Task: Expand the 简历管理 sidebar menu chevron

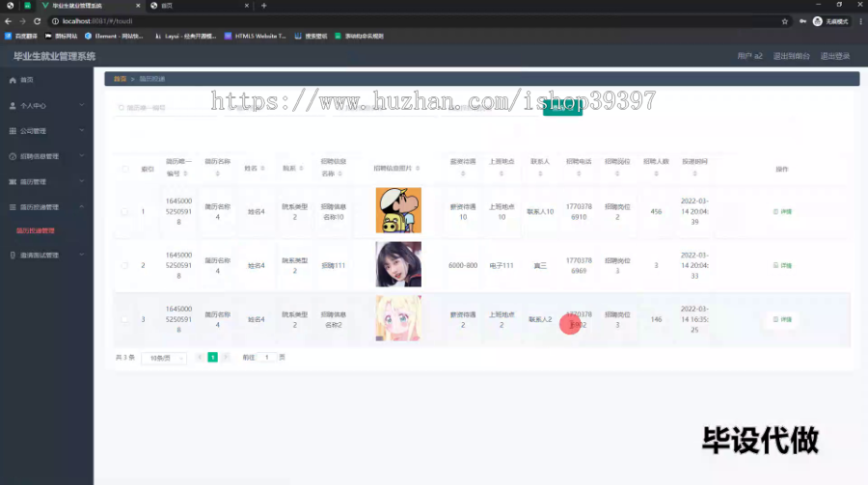Action: tap(82, 181)
